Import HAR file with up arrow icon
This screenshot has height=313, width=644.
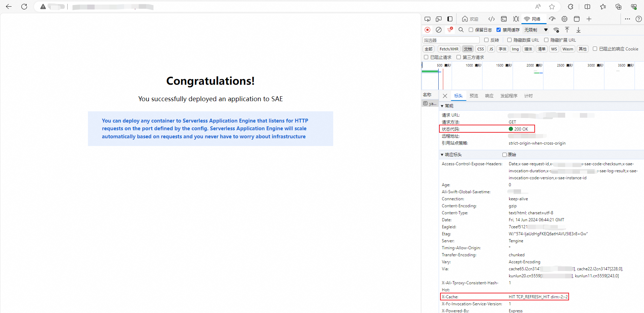(x=567, y=30)
